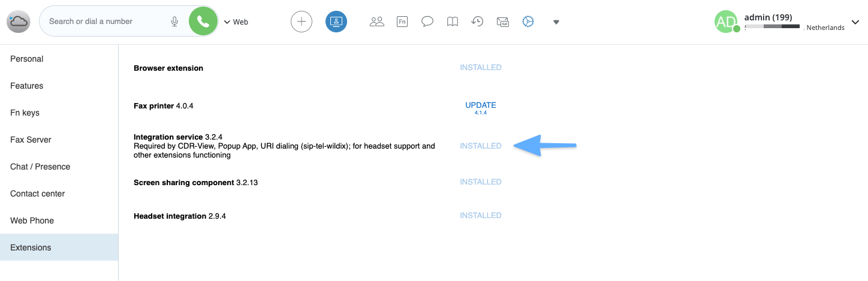
Task: Open the chat bubble icon
Action: tap(427, 22)
